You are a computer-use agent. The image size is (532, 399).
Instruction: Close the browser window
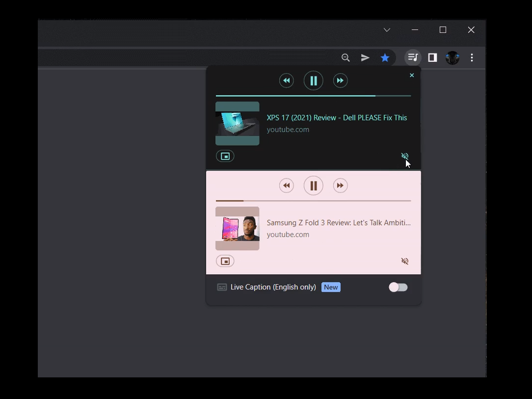click(471, 30)
